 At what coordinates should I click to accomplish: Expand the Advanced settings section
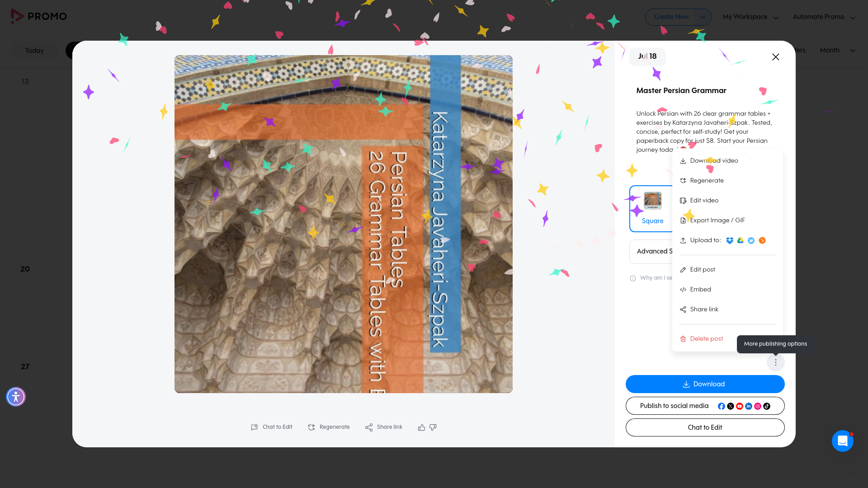click(x=651, y=251)
